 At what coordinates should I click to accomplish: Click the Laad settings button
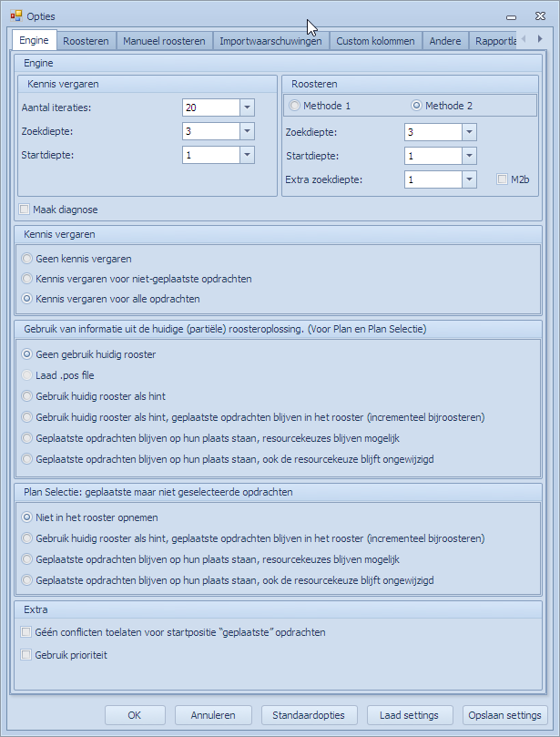click(x=410, y=715)
